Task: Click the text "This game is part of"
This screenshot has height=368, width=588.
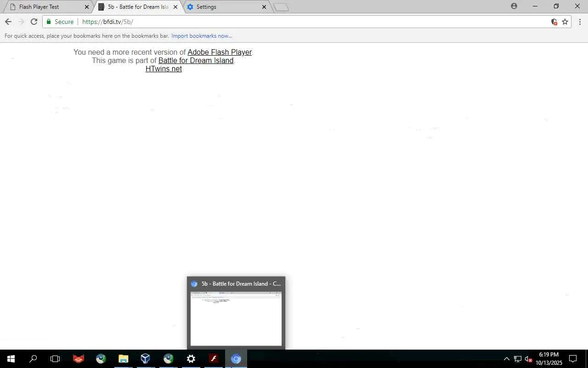Action: (124, 61)
